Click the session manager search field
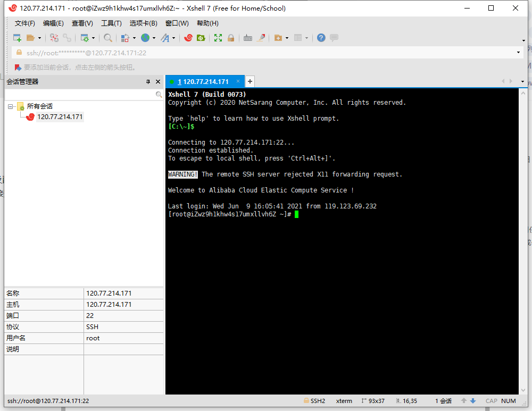532x411 pixels. pyautogui.click(x=80, y=95)
